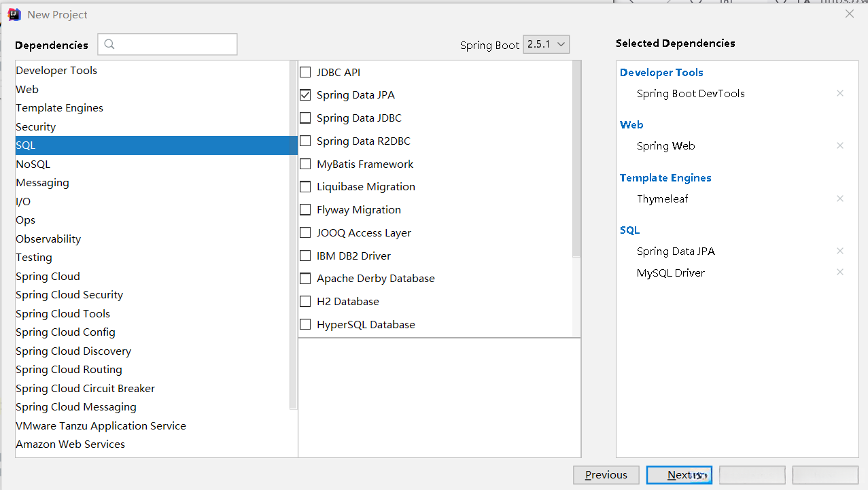Click the Next button
Image resolution: width=868 pixels, height=490 pixels.
[x=679, y=475]
